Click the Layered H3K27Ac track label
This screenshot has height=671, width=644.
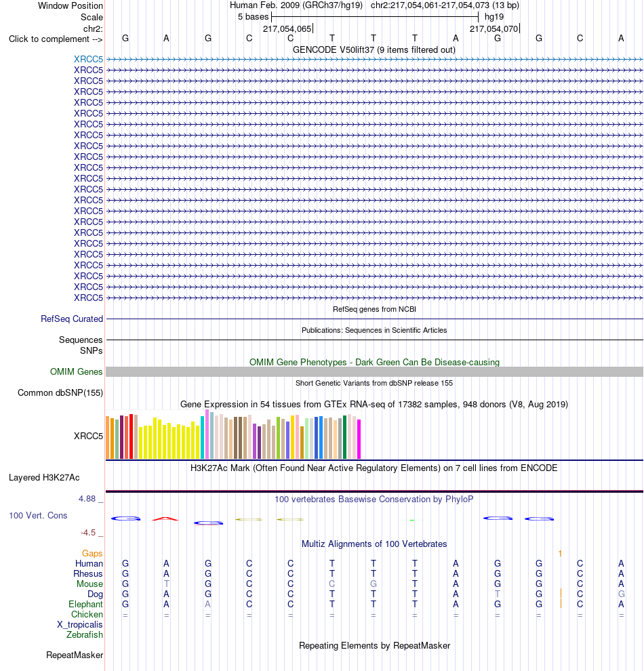[44, 478]
